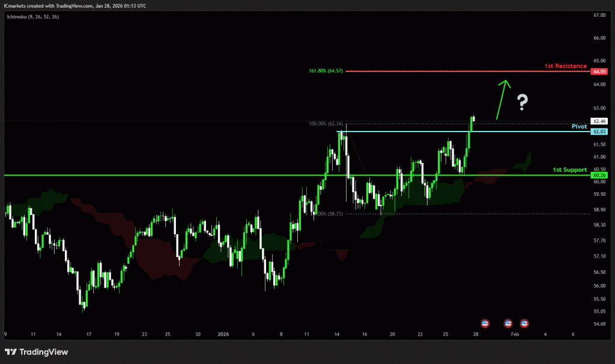
Task: Click the 100.00% (62.34) Fibonacci level label
Action: click(326, 124)
